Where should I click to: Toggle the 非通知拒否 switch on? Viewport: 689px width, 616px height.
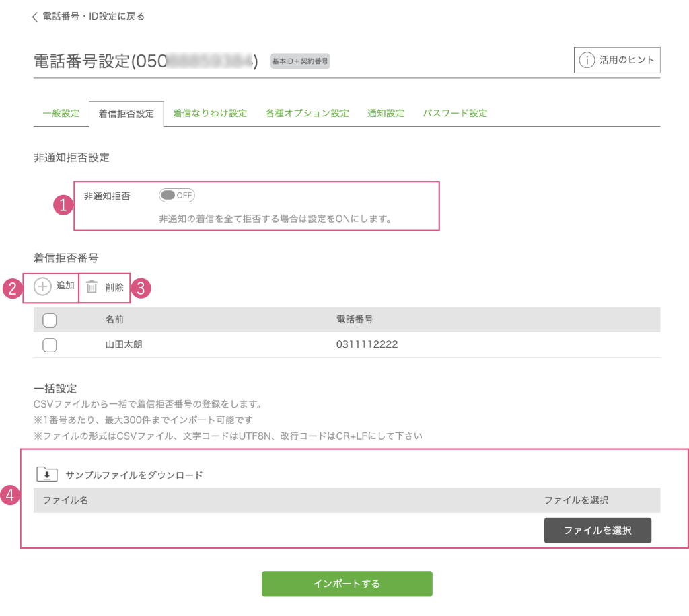coord(177,196)
